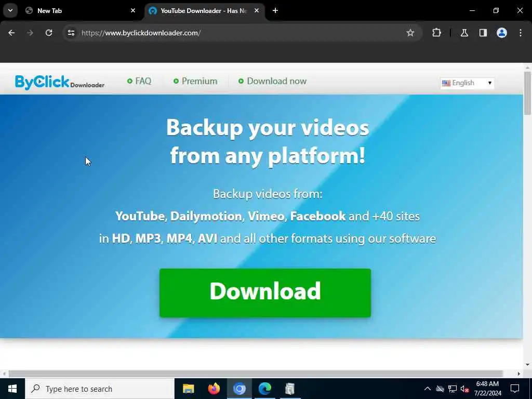The width and height of the screenshot is (532, 399).
Task: Click the scroll down arrow
Action: [x=527, y=365]
